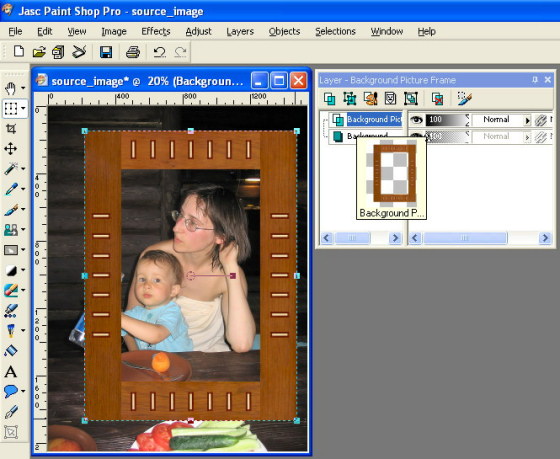This screenshot has width=560, height=459.
Task: Open the Image menu
Action: [114, 31]
